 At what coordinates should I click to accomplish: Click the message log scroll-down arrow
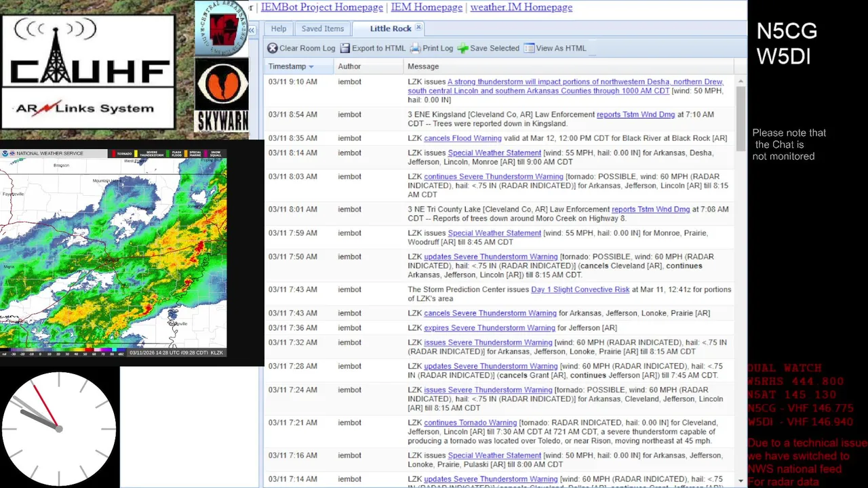point(741,481)
